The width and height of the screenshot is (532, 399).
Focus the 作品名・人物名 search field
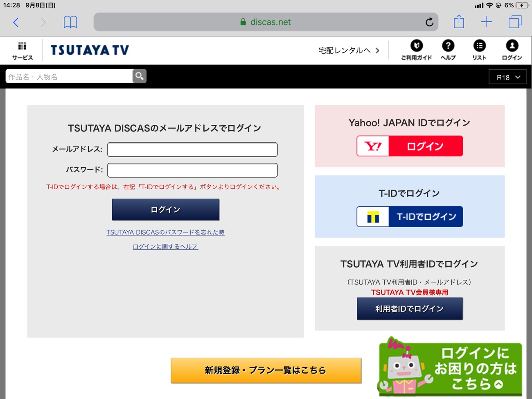pos(69,77)
